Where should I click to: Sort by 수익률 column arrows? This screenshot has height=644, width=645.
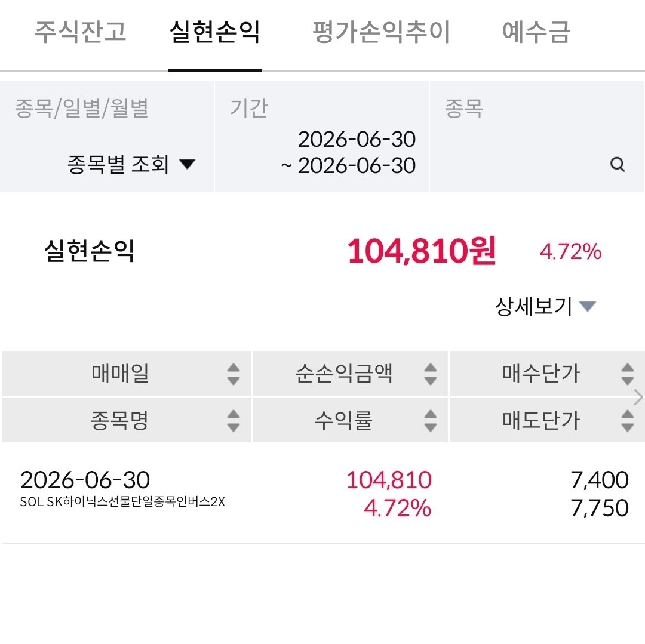(430, 420)
